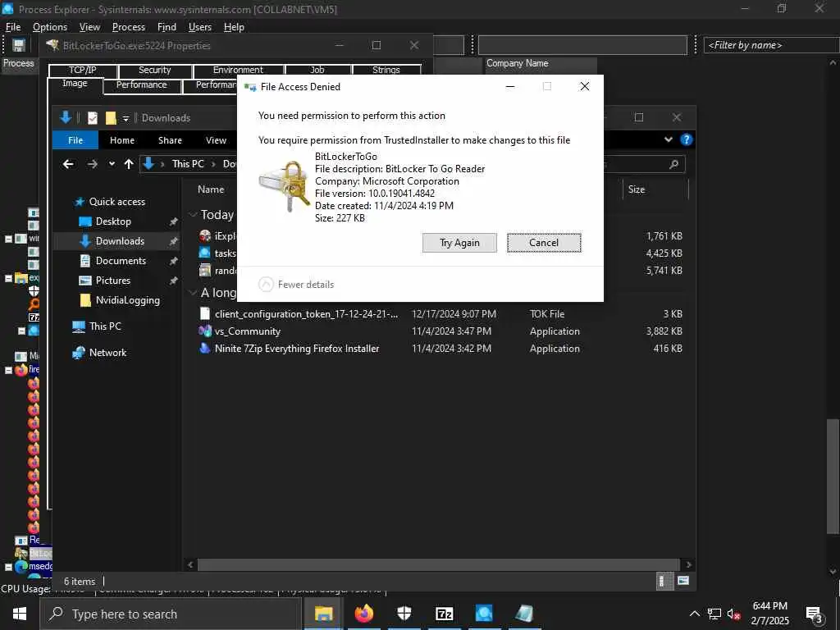Open the Strings tab in Properties
This screenshot has width=840, height=630.
coord(386,71)
